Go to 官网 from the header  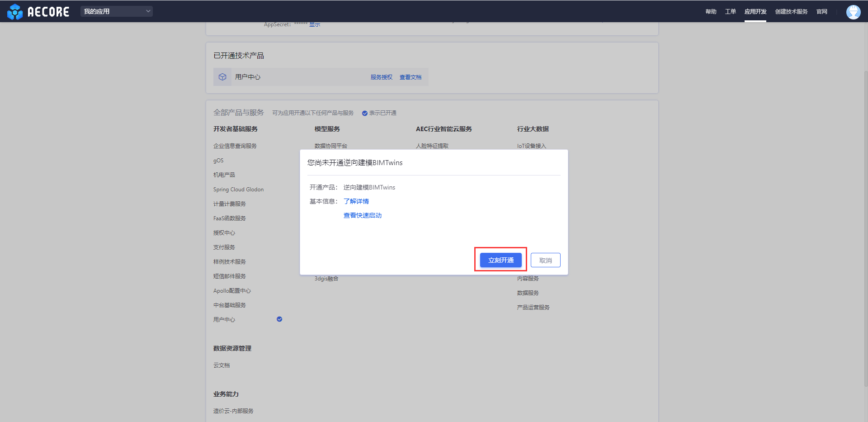(821, 12)
